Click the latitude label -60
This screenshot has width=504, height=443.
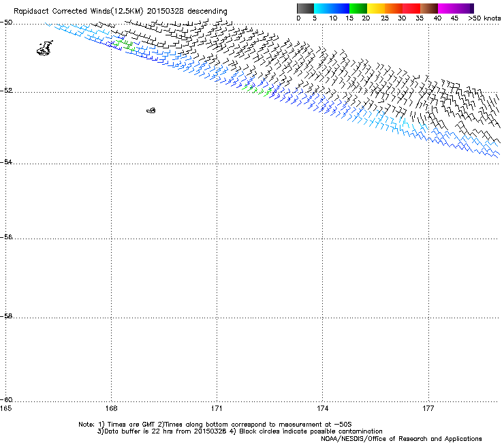(6, 399)
